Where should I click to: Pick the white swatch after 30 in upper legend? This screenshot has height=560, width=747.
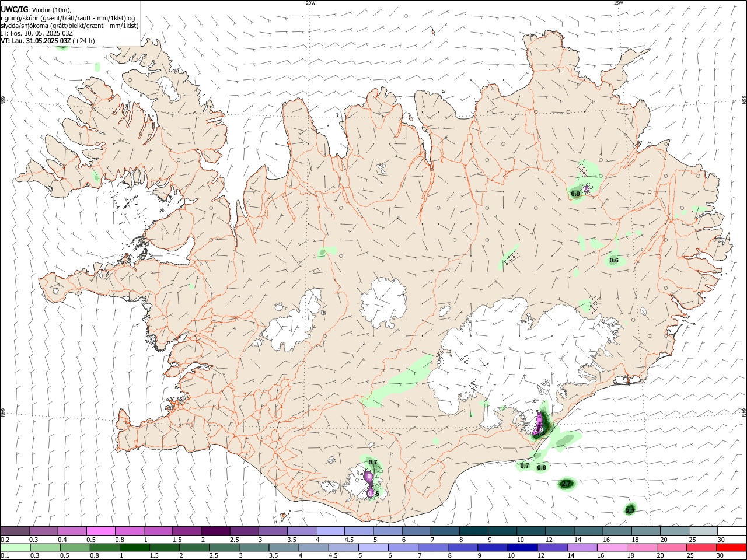point(732,531)
